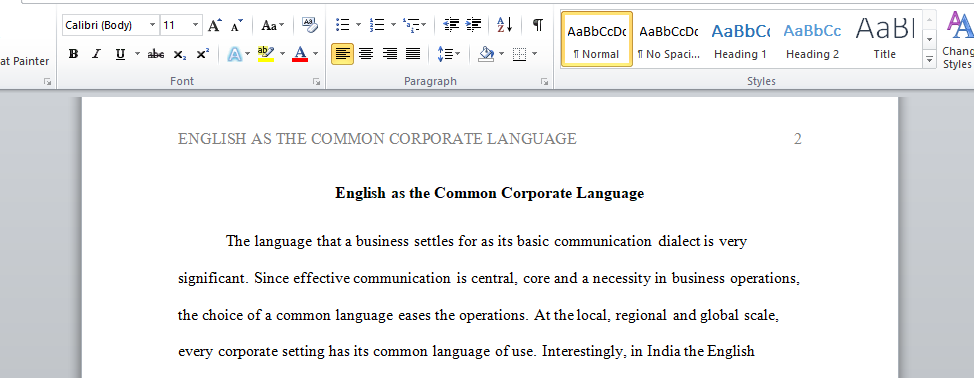
Task: Toggle Underline formatting
Action: point(120,54)
